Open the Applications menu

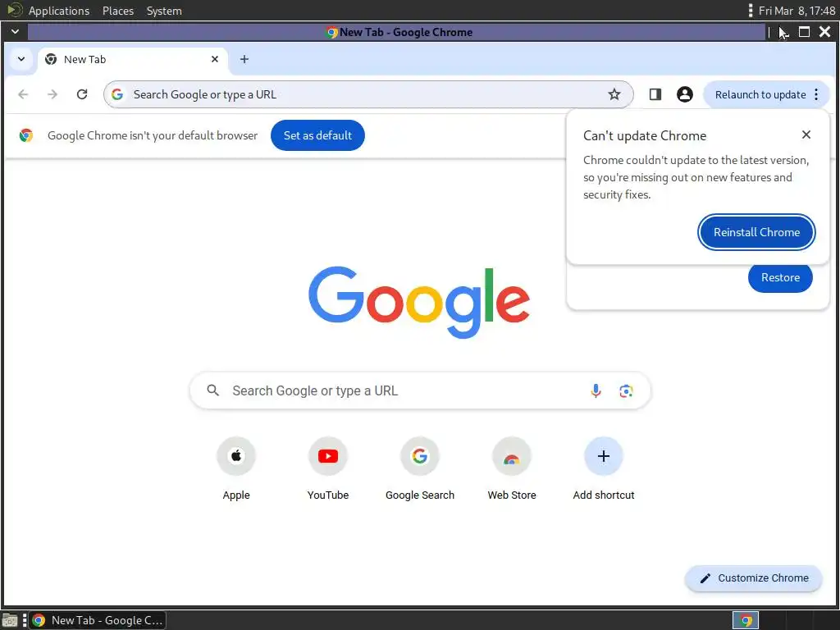click(x=59, y=11)
